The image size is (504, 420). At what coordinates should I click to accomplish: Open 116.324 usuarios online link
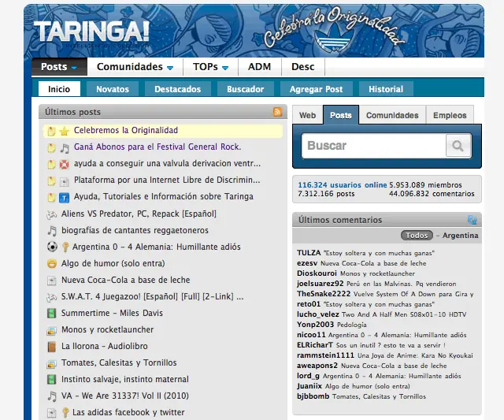pos(343,185)
